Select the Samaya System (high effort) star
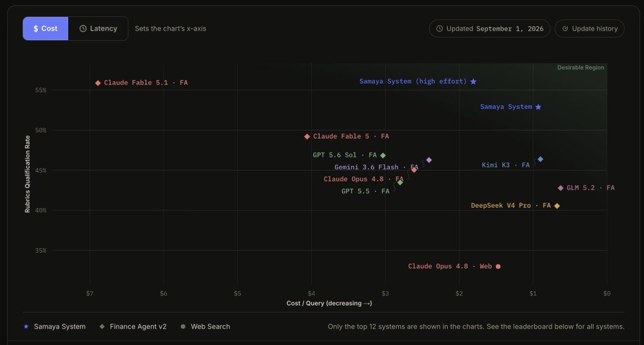The width and height of the screenshot is (644, 345). [473, 81]
